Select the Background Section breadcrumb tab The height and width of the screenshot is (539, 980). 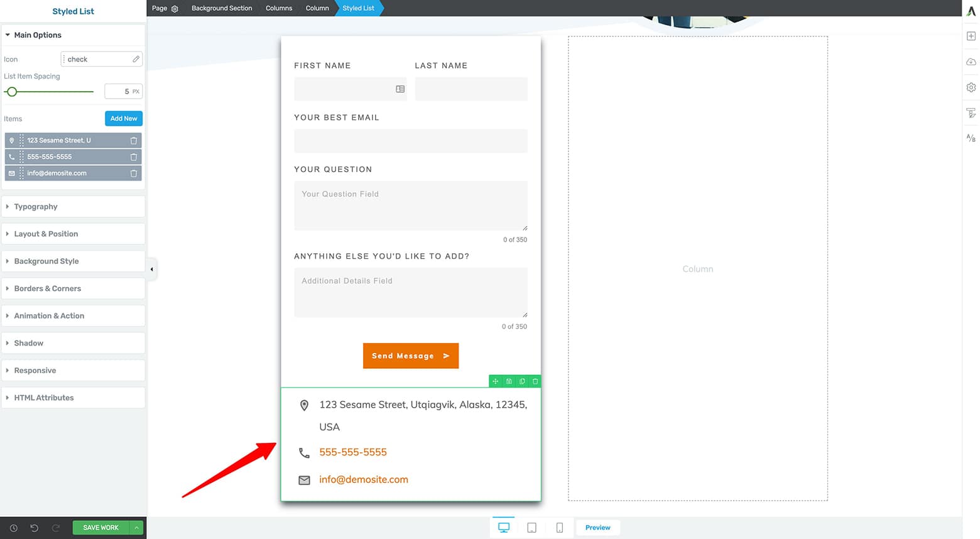pyautogui.click(x=221, y=8)
